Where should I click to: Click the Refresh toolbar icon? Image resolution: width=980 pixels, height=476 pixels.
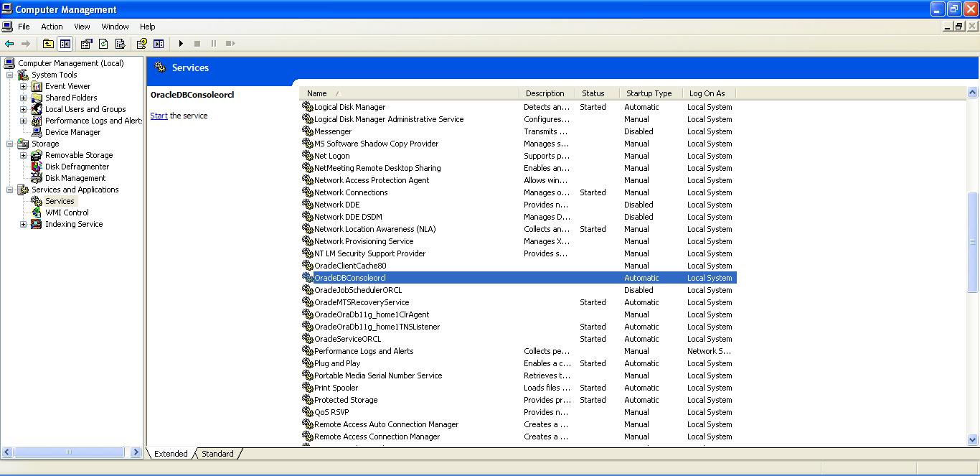click(x=103, y=44)
